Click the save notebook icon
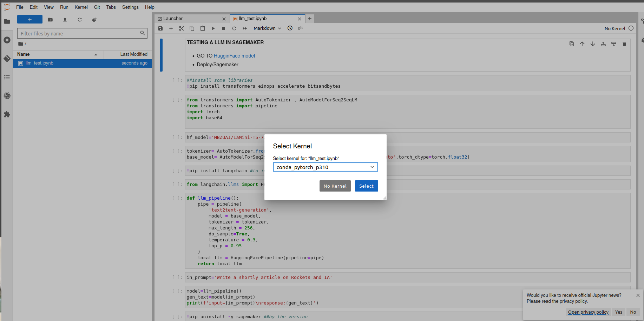Viewport: 644px width, 321px height. point(160,28)
